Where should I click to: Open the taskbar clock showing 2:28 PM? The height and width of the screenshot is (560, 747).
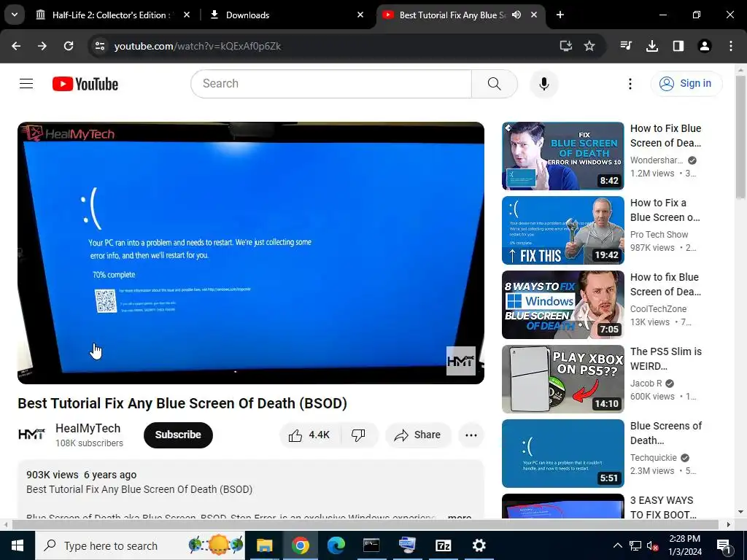(684, 545)
